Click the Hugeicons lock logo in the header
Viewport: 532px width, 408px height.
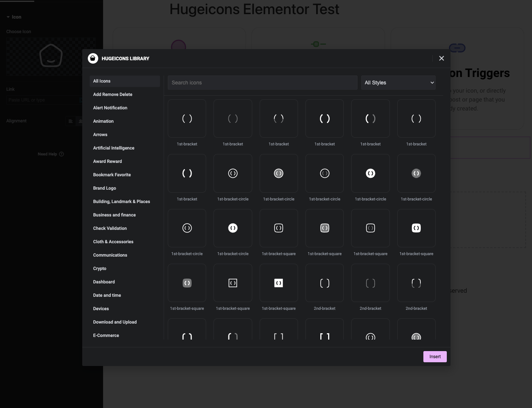93,58
